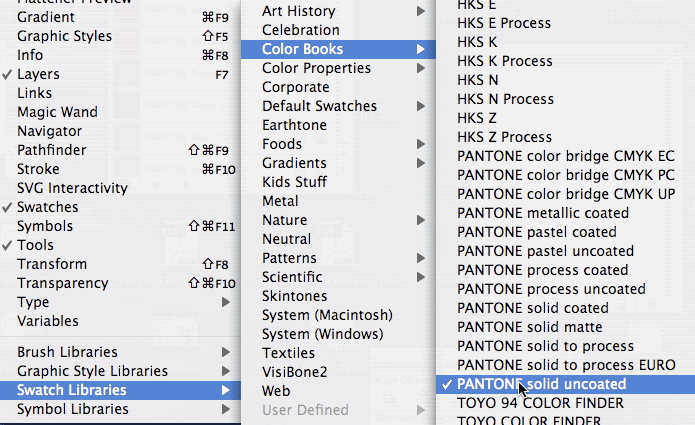The image size is (695, 425).
Task: Choose HKS E Process color book
Action: [x=566, y=23]
